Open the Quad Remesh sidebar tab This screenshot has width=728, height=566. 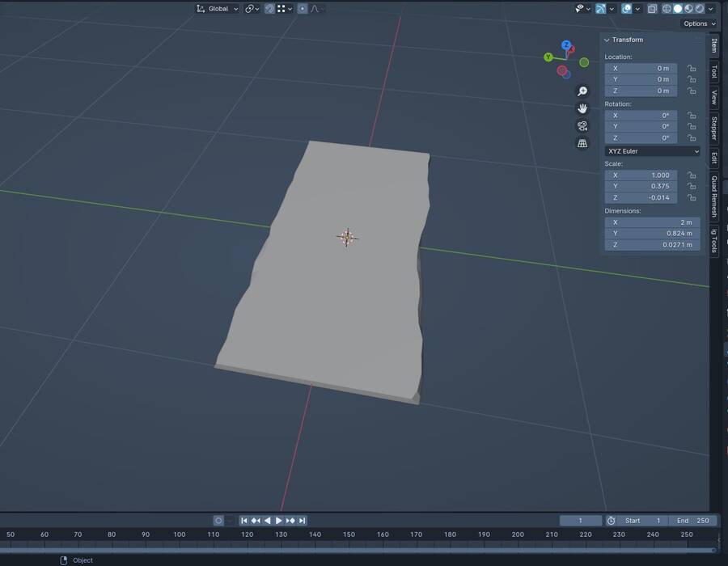[x=714, y=196]
